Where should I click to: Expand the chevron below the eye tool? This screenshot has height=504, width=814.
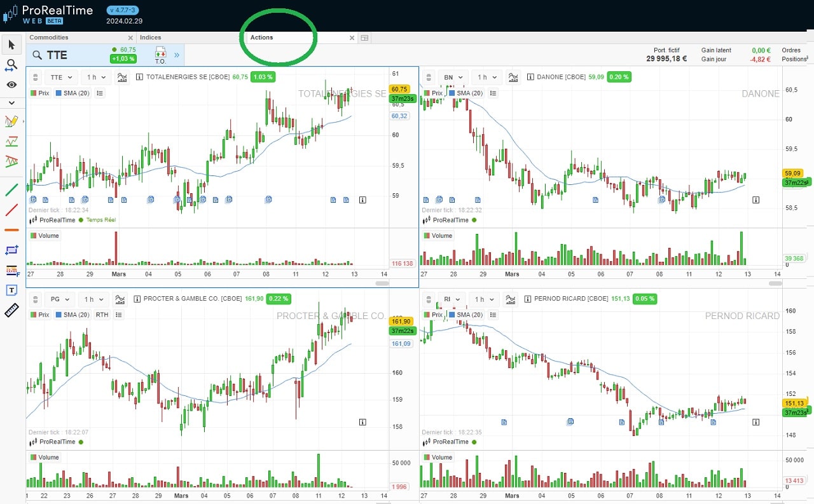(x=11, y=102)
